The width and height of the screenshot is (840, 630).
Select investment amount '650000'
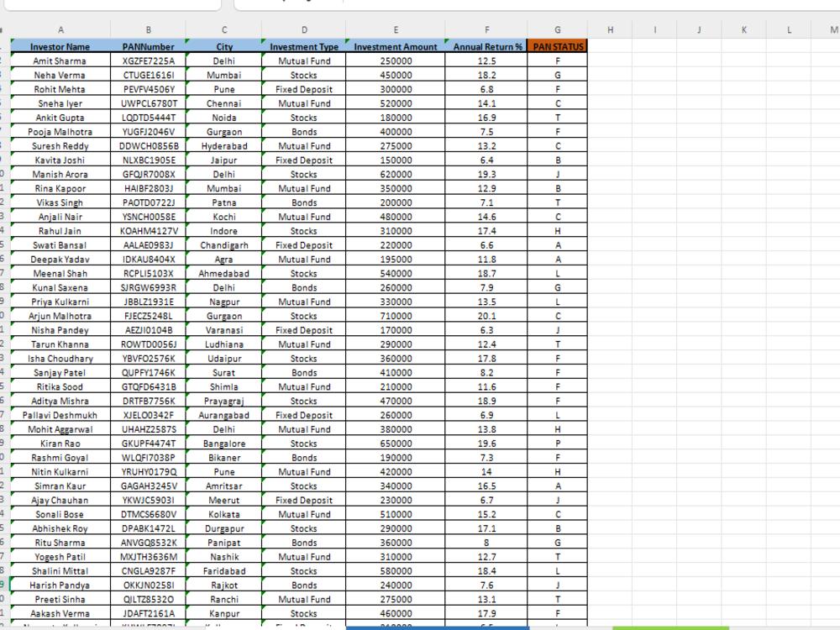[396, 444]
